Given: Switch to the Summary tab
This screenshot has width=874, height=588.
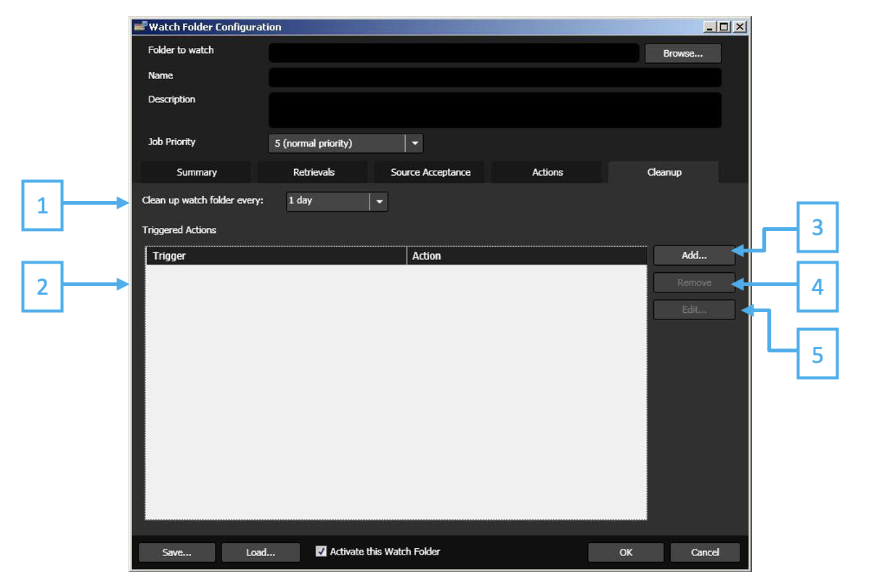Looking at the screenshot, I should point(196,172).
